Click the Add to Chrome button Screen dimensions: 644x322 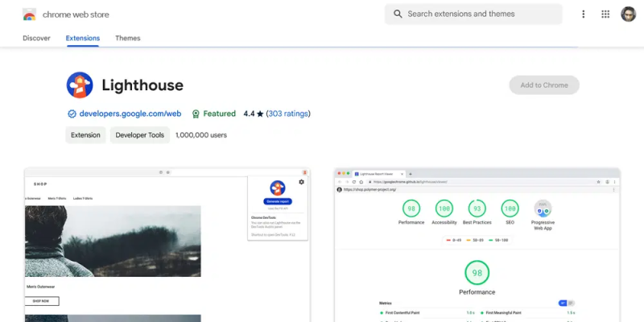(x=544, y=85)
